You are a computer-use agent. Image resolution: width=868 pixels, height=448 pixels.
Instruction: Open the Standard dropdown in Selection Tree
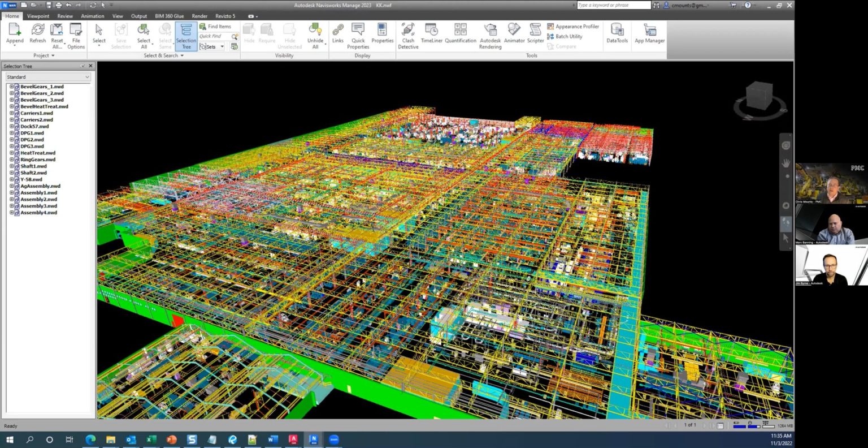pos(47,77)
